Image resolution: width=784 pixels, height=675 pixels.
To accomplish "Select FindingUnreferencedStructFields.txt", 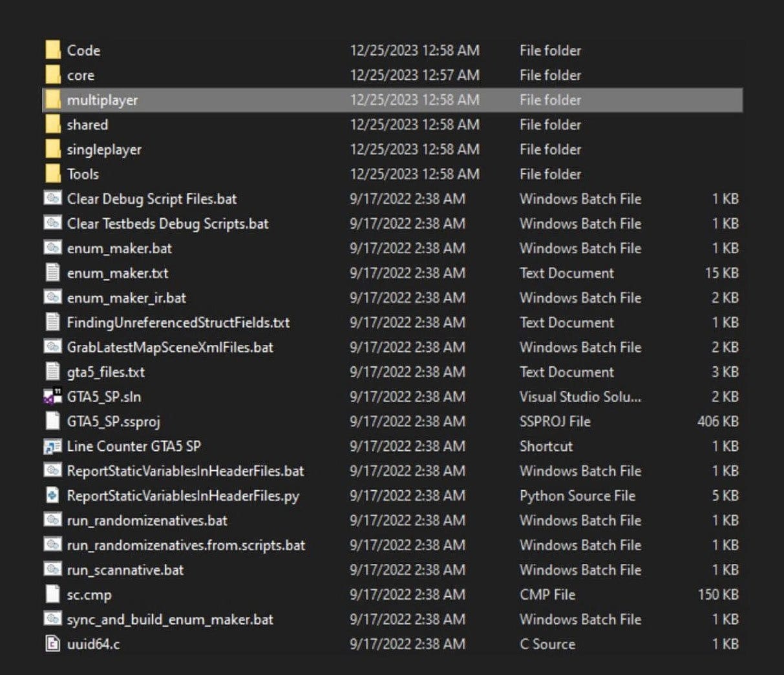I will (178, 322).
